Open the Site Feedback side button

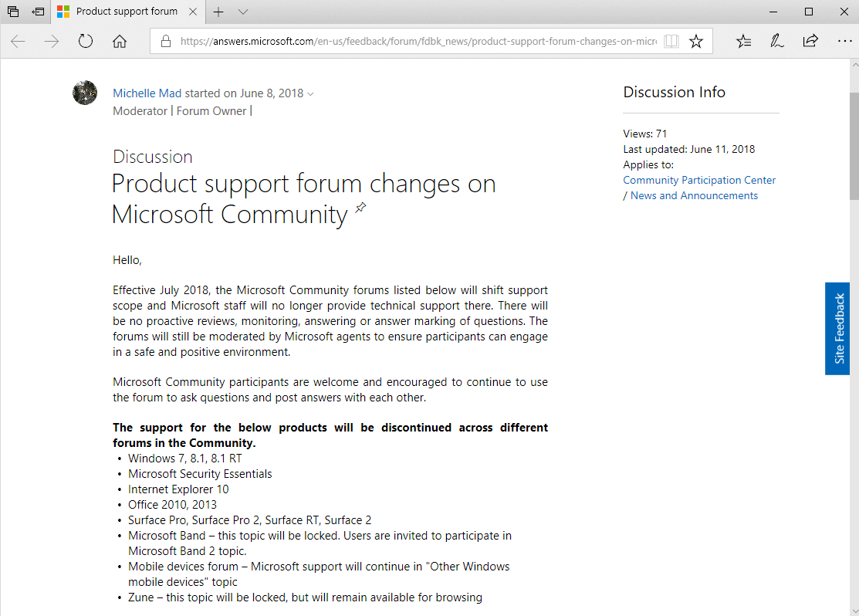click(x=837, y=329)
